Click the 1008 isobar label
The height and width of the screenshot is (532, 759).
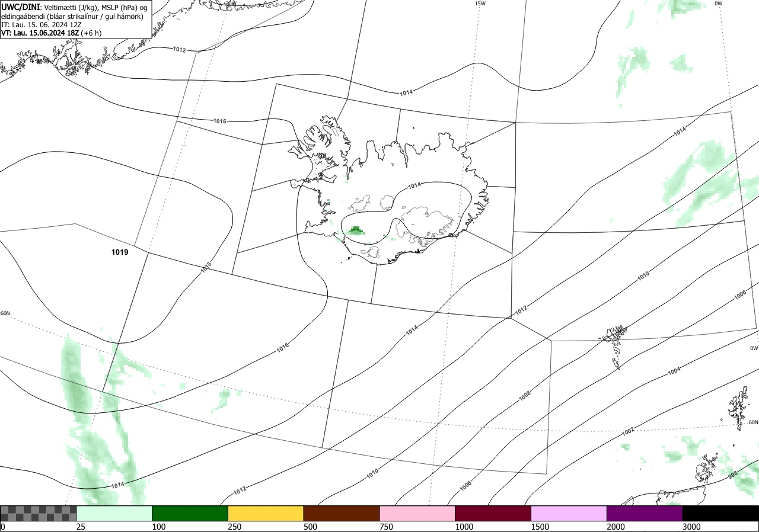click(x=525, y=396)
